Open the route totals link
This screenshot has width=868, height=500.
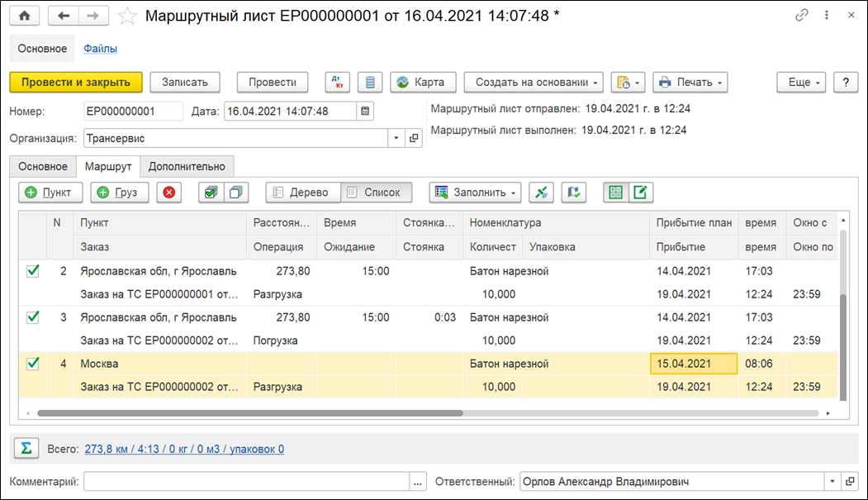[x=184, y=449]
